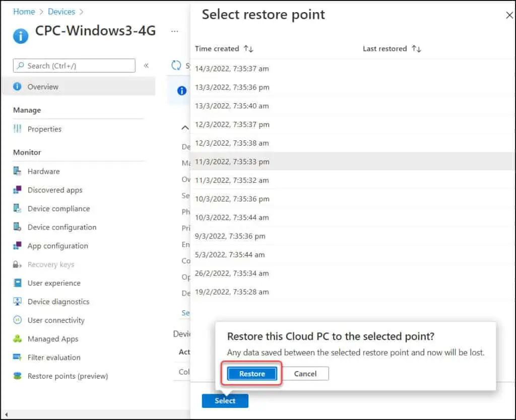Image resolution: width=516 pixels, height=420 pixels.
Task: Click the Hardware icon
Action: click(17, 171)
